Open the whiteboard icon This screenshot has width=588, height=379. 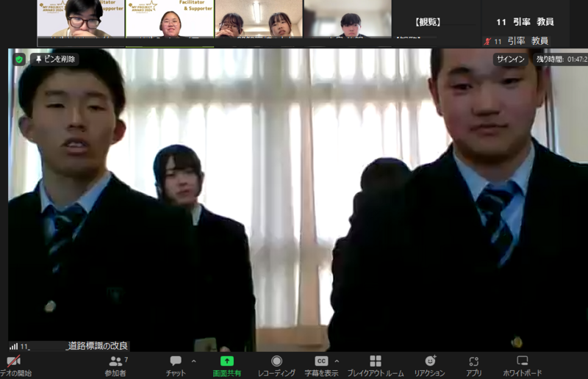522,361
